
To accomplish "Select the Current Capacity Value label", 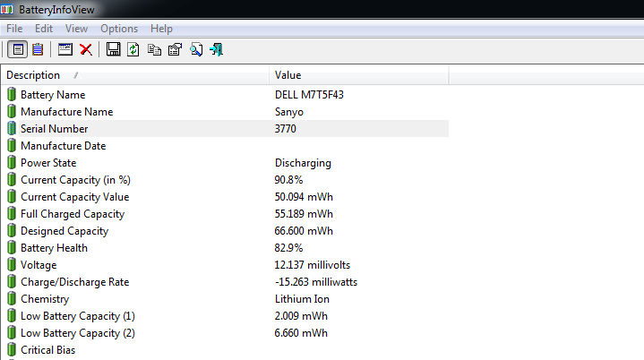I will click(x=74, y=197).
